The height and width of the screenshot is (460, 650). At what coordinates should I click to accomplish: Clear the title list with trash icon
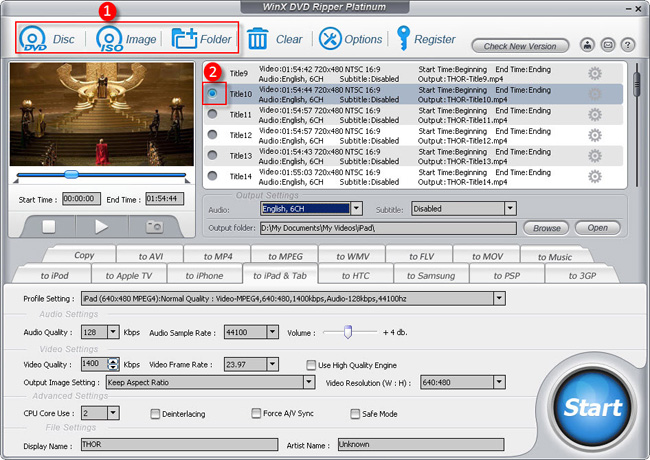[x=257, y=39]
